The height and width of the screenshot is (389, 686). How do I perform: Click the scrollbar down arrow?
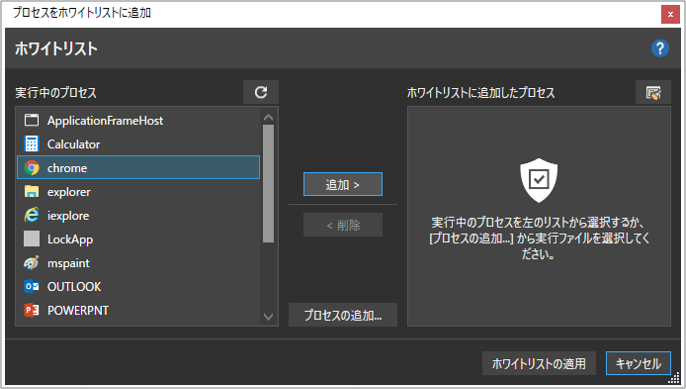[268, 316]
